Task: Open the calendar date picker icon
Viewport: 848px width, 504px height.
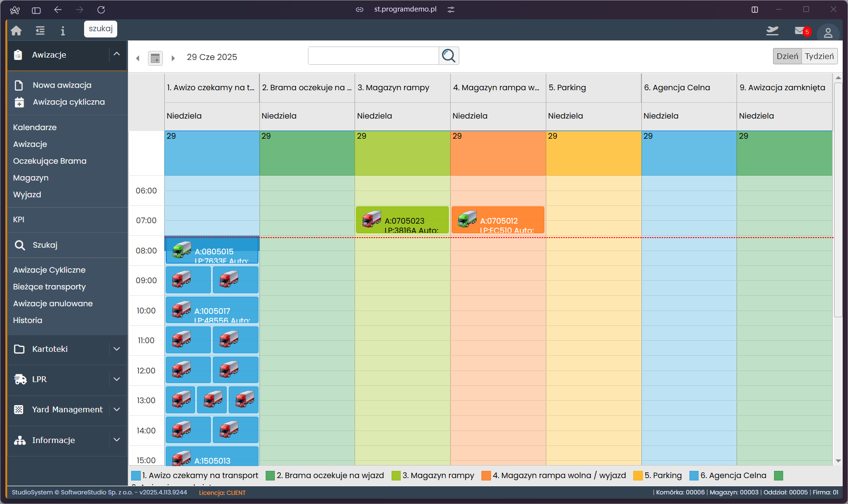Action: click(155, 58)
